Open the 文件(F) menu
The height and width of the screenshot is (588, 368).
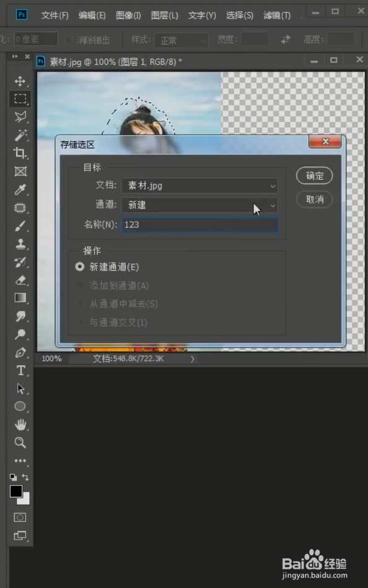click(55, 15)
